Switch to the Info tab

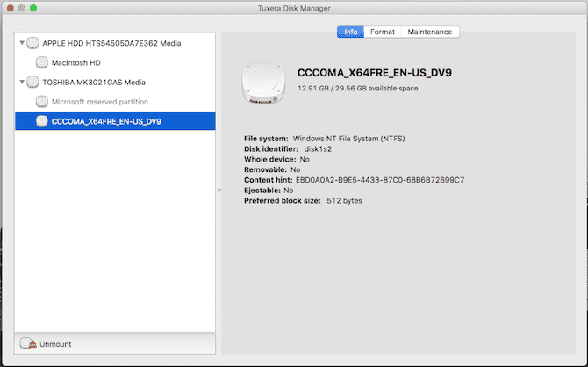click(351, 32)
